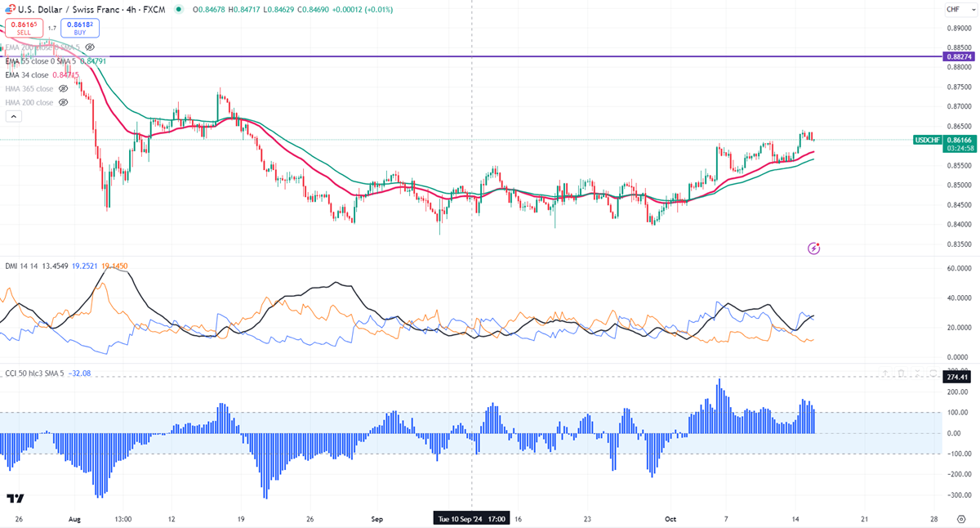Click the EMA 34 value 0.84715
Image resolution: width=980 pixels, height=528 pixels.
tap(65, 74)
